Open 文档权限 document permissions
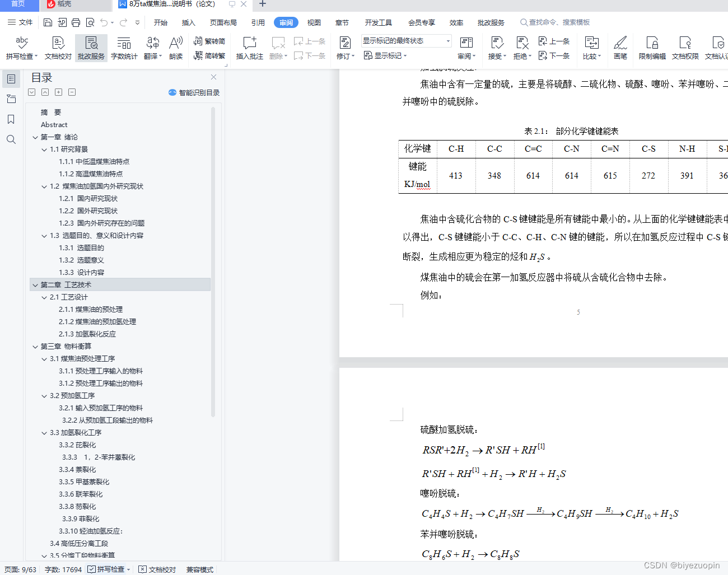 tap(685, 48)
